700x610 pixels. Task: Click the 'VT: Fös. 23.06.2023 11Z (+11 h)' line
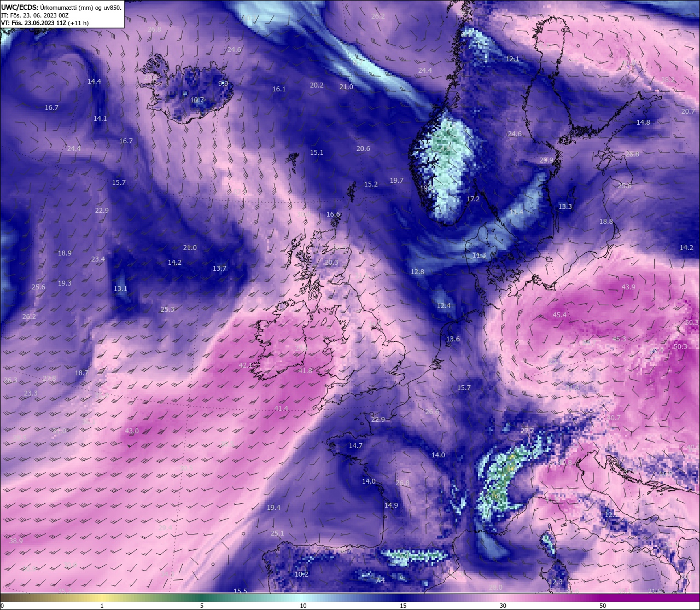[45, 23]
